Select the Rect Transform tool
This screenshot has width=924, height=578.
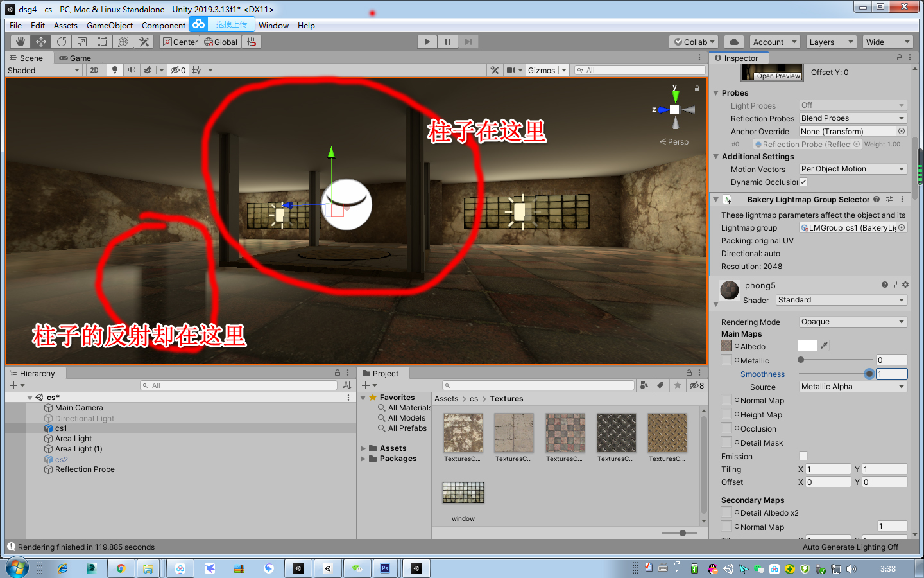(103, 42)
